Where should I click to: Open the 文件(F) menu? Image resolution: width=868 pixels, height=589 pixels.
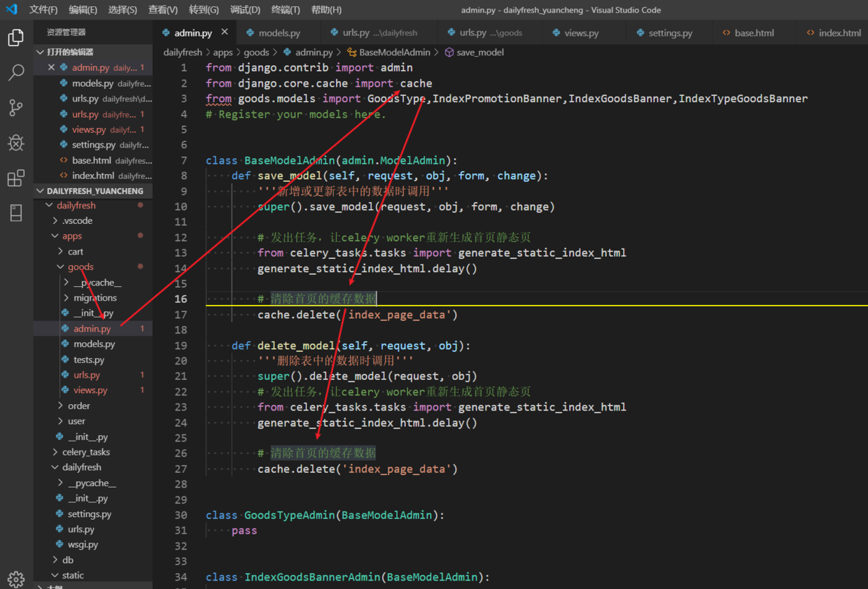click(x=43, y=10)
